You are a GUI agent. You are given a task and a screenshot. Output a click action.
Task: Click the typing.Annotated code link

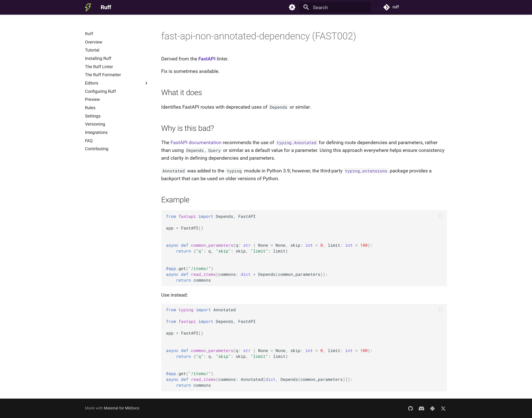pyautogui.click(x=296, y=143)
